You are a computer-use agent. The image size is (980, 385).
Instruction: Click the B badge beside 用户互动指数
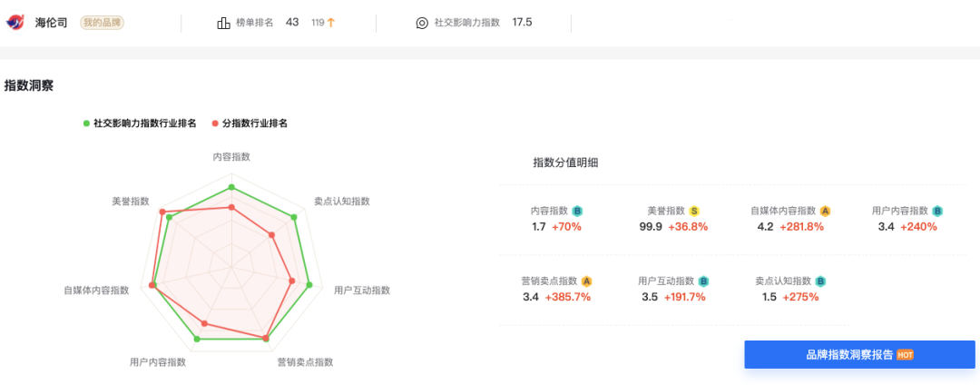pyautogui.click(x=703, y=281)
